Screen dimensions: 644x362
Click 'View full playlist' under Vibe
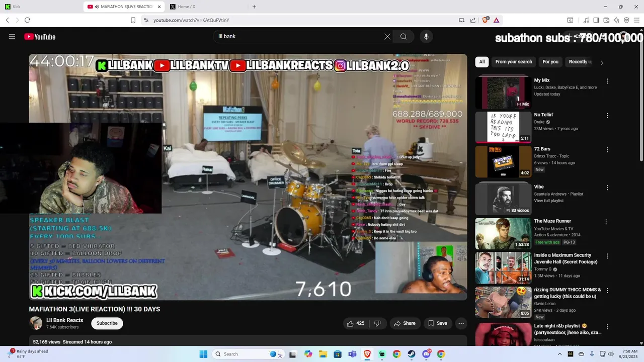pos(549,201)
